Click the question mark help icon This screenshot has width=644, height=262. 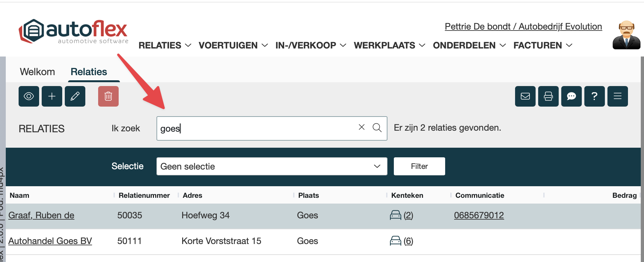pyautogui.click(x=595, y=96)
